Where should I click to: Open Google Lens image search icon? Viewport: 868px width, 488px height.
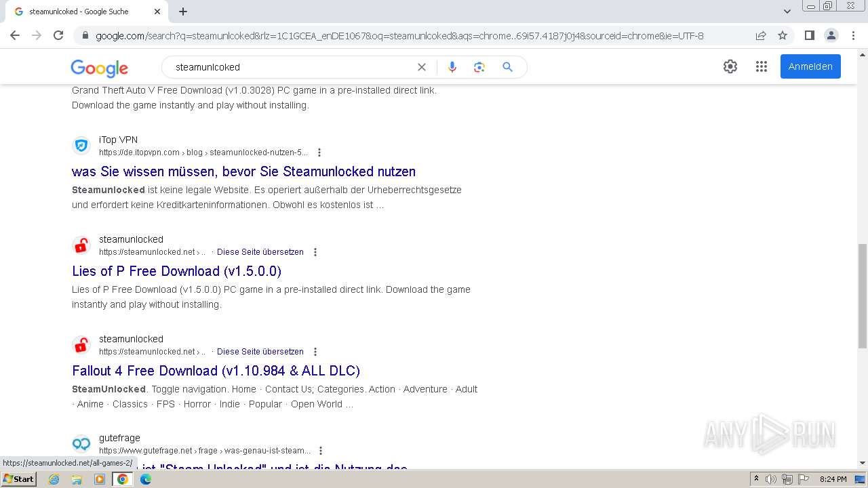479,67
